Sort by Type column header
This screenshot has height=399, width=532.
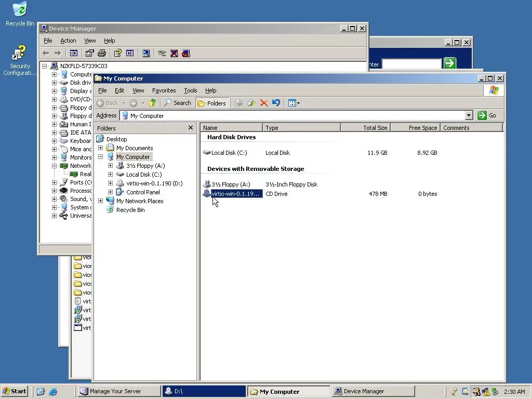coord(301,128)
